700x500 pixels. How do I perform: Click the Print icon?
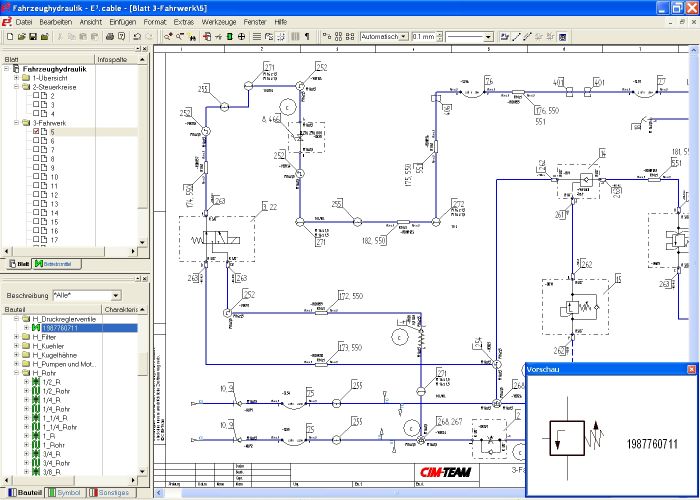coord(110,37)
